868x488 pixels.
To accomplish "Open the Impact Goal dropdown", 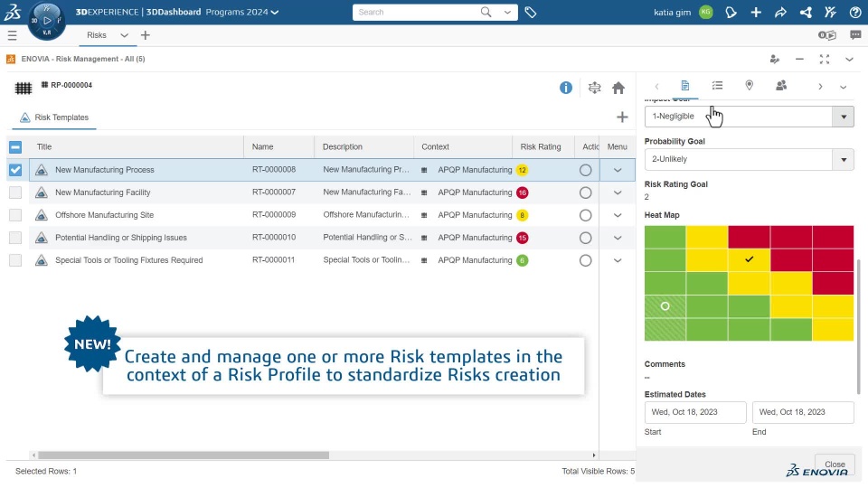I will pos(844,117).
